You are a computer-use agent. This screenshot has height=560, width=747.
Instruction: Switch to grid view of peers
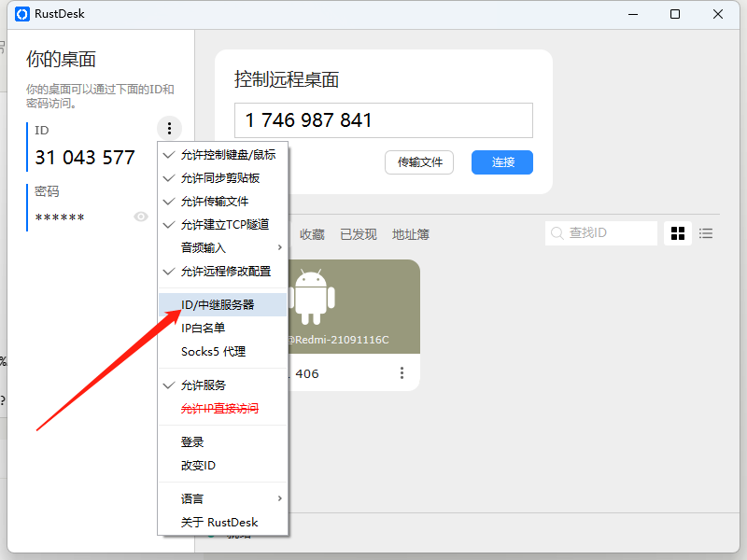pos(678,233)
